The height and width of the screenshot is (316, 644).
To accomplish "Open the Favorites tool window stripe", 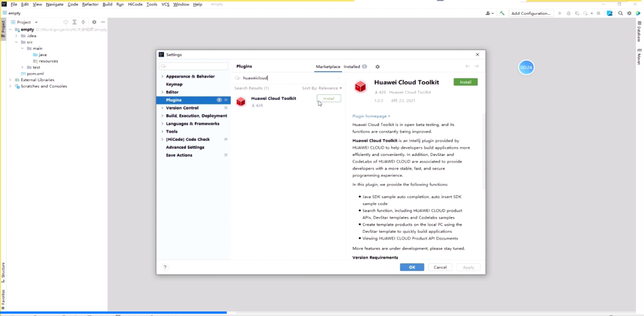I will click(x=3, y=300).
